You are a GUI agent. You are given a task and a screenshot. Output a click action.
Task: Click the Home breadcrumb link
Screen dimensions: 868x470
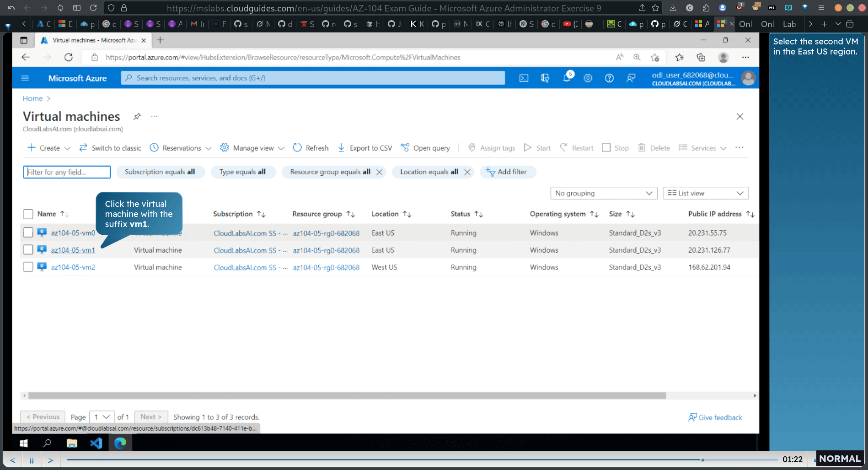[32, 98]
